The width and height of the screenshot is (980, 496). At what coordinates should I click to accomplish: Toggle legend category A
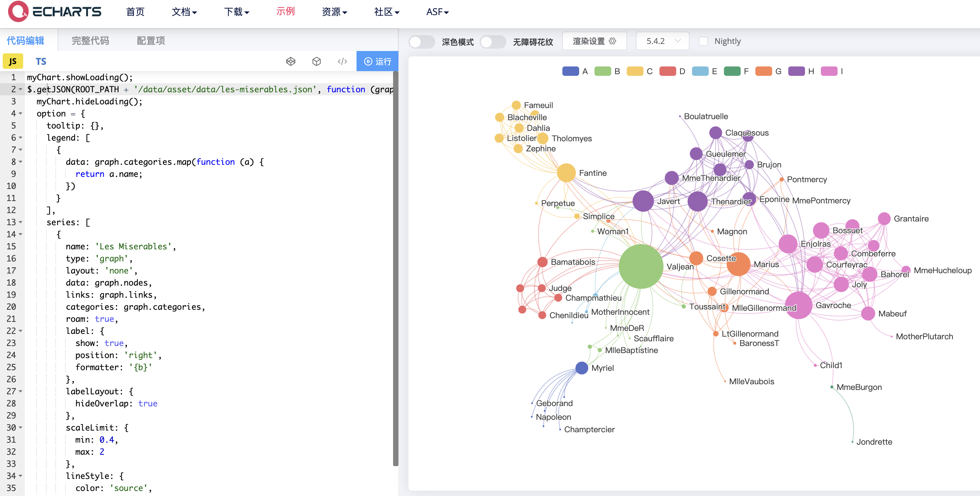pyautogui.click(x=575, y=71)
